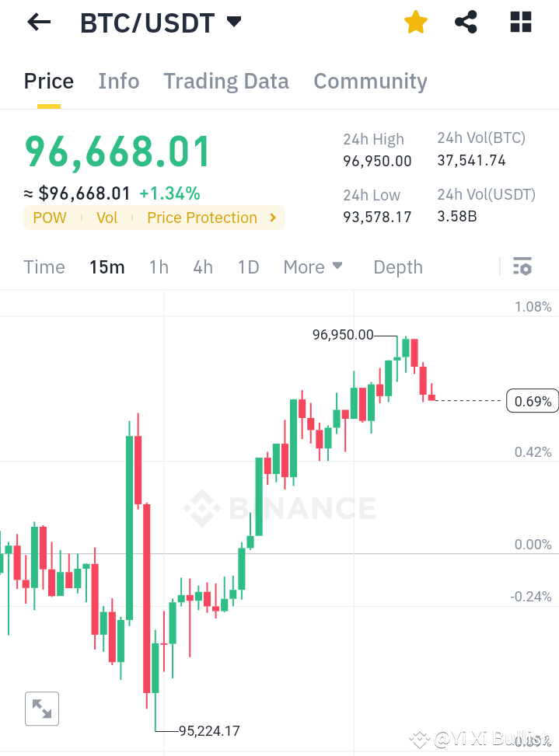The width and height of the screenshot is (559, 756).
Task: Open the share icon
Action: [466, 23]
